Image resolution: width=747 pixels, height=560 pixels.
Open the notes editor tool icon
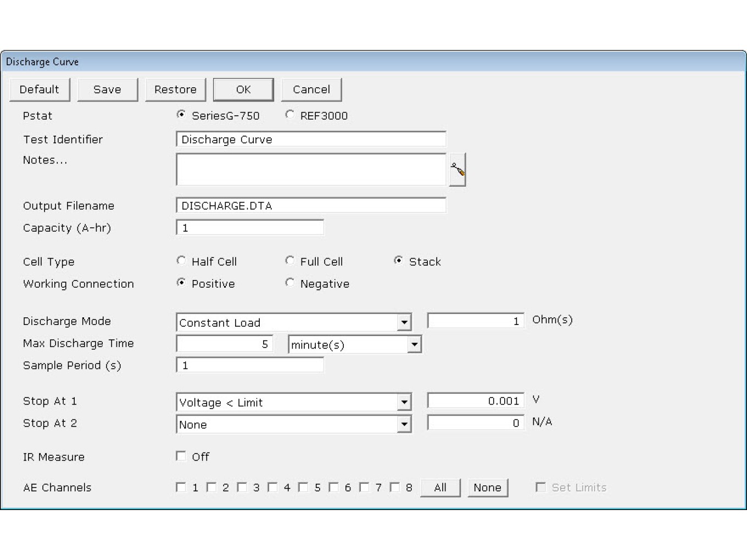[457, 170]
